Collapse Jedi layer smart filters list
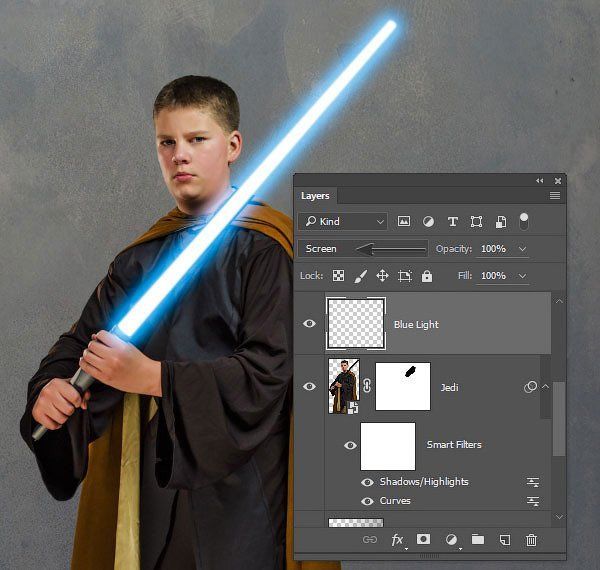This screenshot has width=600, height=570. click(x=546, y=387)
